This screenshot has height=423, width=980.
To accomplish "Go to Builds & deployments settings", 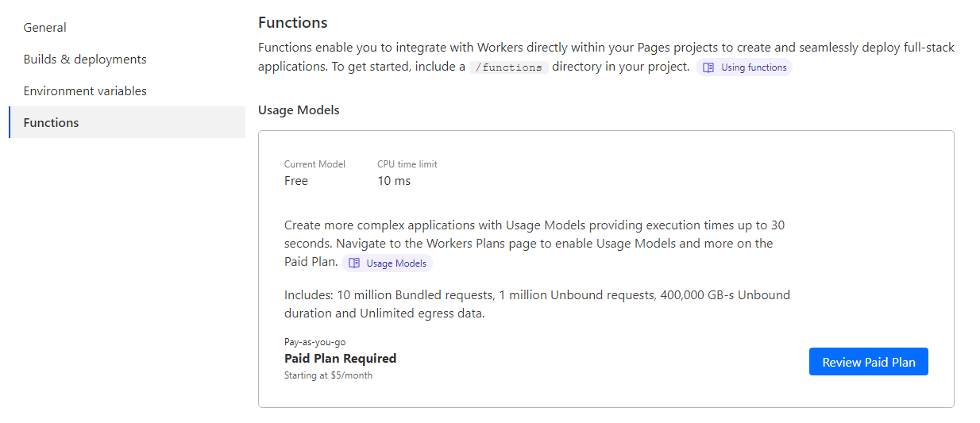I will [x=85, y=60].
